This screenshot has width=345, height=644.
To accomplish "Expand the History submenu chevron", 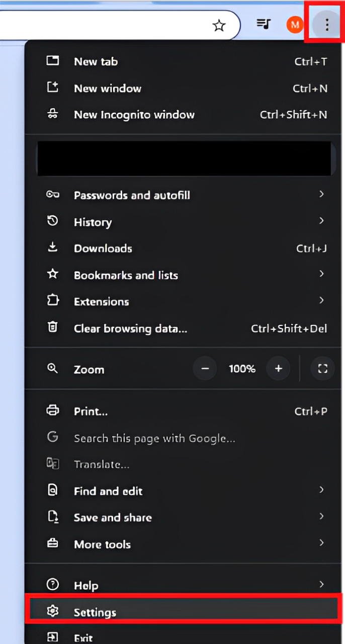I will pos(321,221).
